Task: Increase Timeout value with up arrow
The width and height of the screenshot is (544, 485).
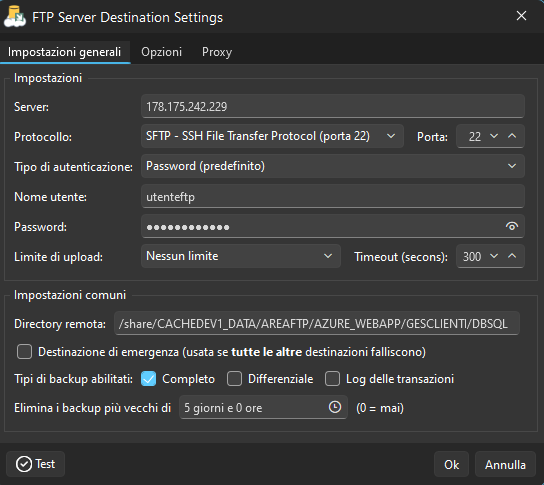Action: (x=512, y=256)
